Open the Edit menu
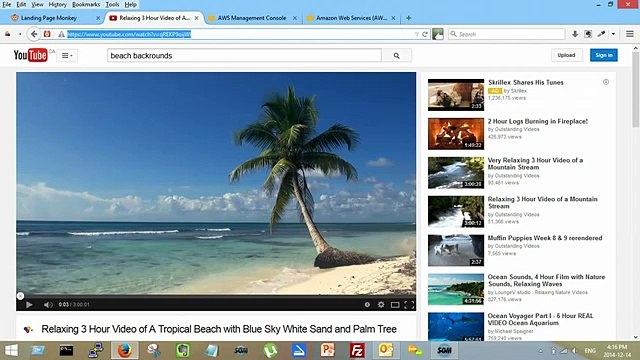The height and width of the screenshot is (360, 640). [x=21, y=4]
